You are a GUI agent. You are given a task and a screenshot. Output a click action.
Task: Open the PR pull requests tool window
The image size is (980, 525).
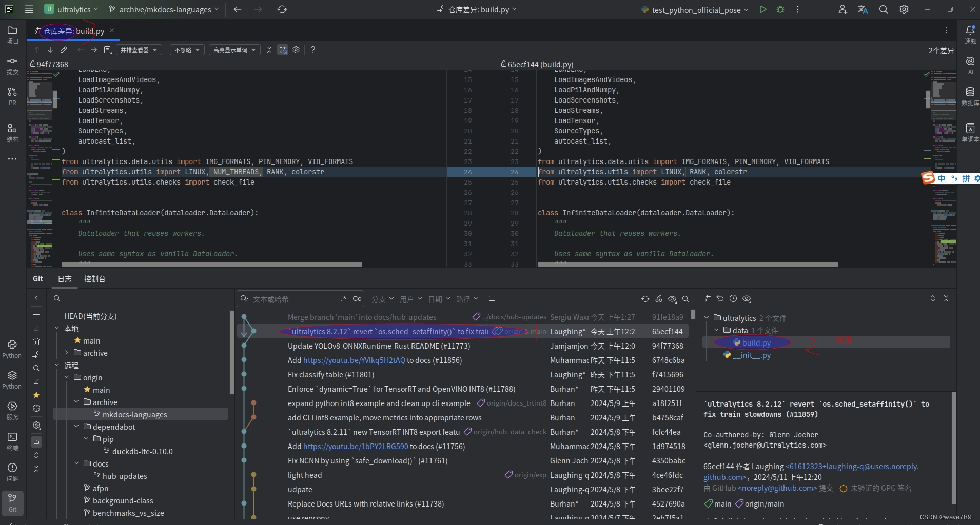[x=12, y=96]
